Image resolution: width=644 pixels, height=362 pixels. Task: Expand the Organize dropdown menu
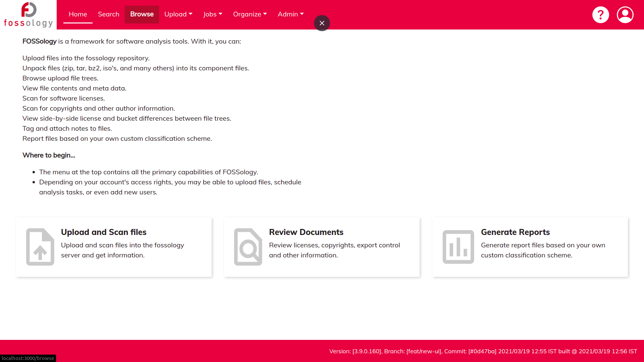point(250,14)
